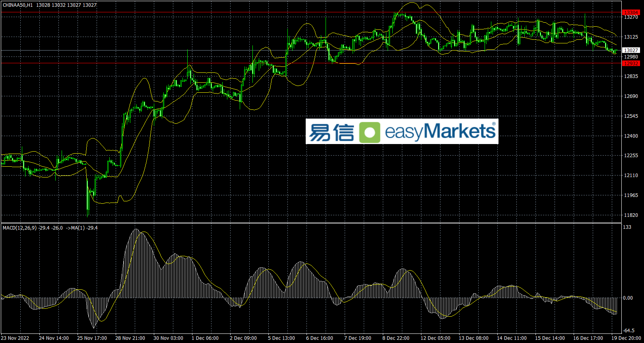Select the 12 Dec 05:00 time label
This screenshot has height=343, width=644.
pos(435,338)
